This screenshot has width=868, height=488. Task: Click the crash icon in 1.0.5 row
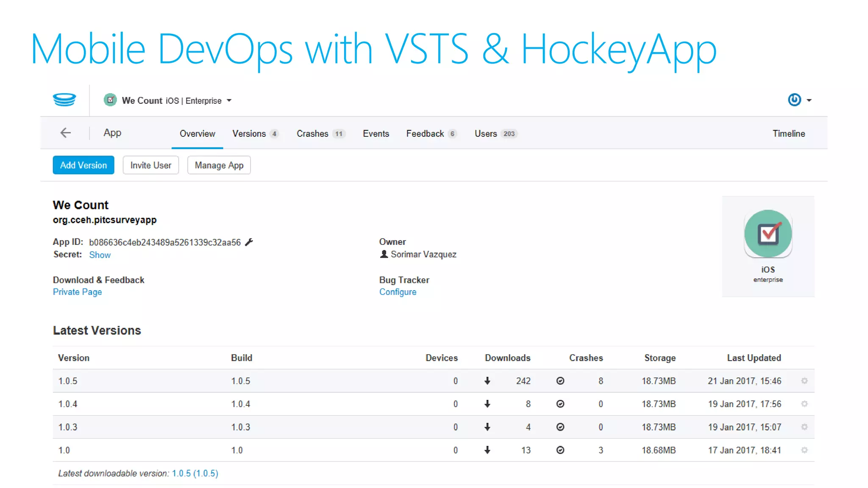(560, 381)
